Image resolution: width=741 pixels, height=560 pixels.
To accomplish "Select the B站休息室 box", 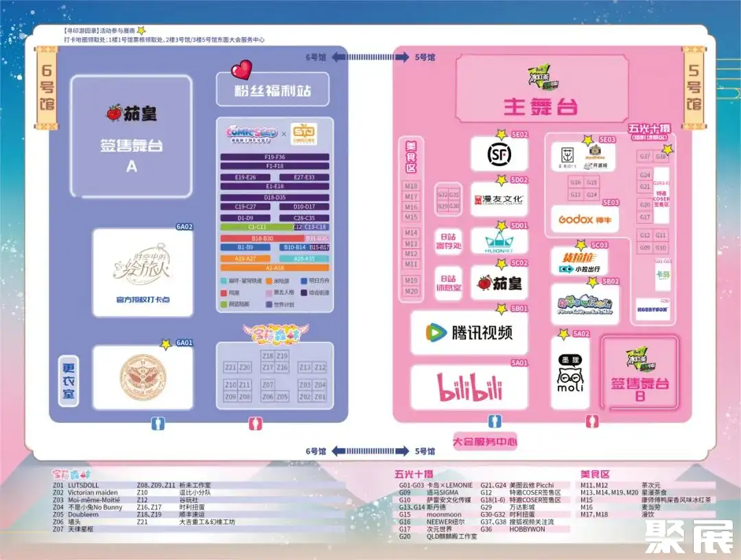I will pos(448,283).
